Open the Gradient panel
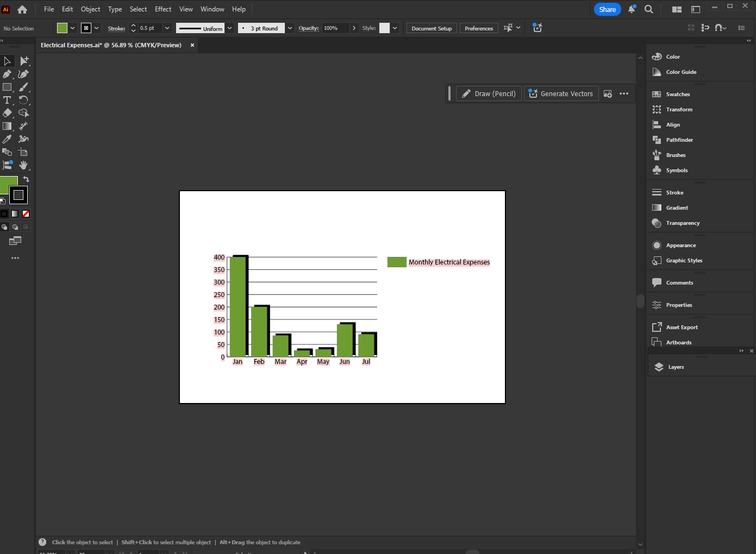756x554 pixels. [677, 207]
